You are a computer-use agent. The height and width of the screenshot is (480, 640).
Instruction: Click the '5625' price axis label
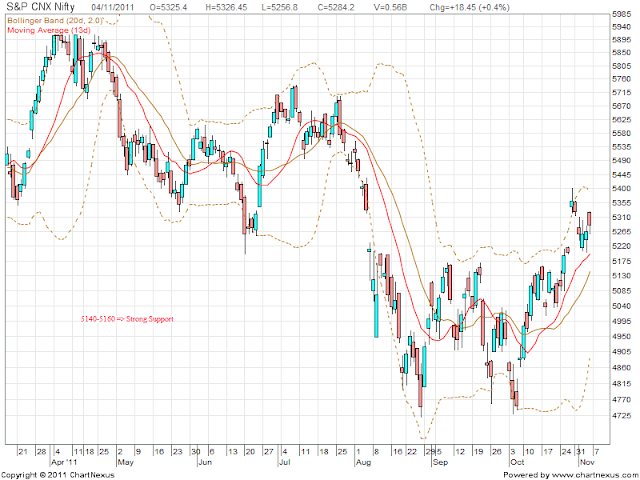[622, 120]
